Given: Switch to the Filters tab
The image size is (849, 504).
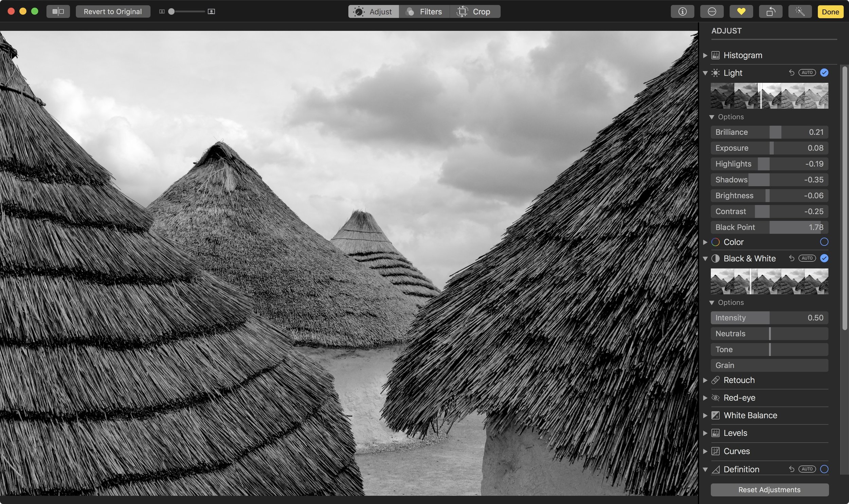Looking at the screenshot, I should (424, 12).
